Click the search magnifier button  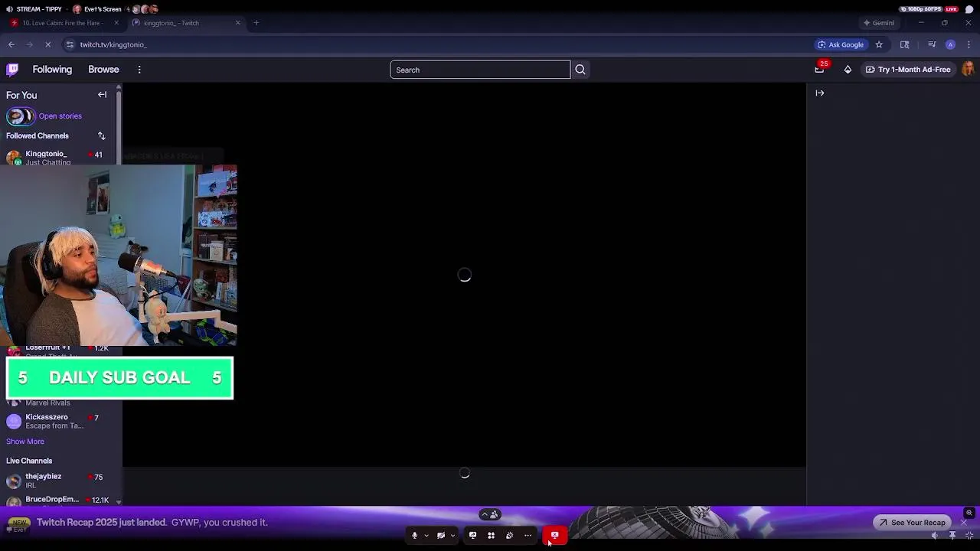point(580,70)
